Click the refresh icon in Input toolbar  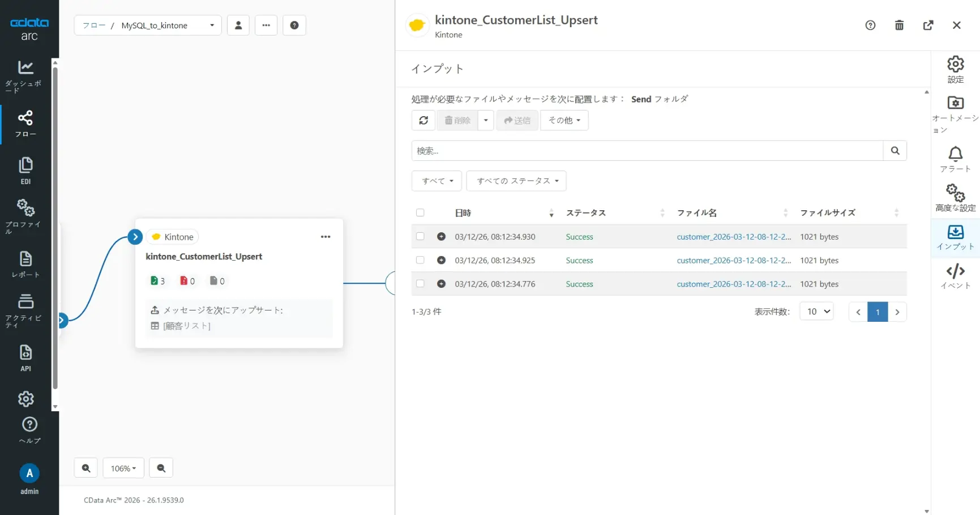423,121
